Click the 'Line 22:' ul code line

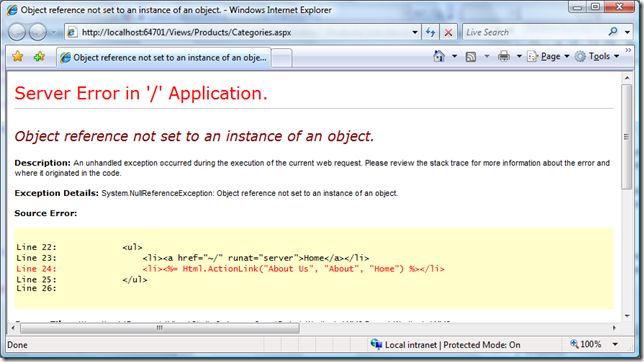pyautogui.click(x=79, y=247)
